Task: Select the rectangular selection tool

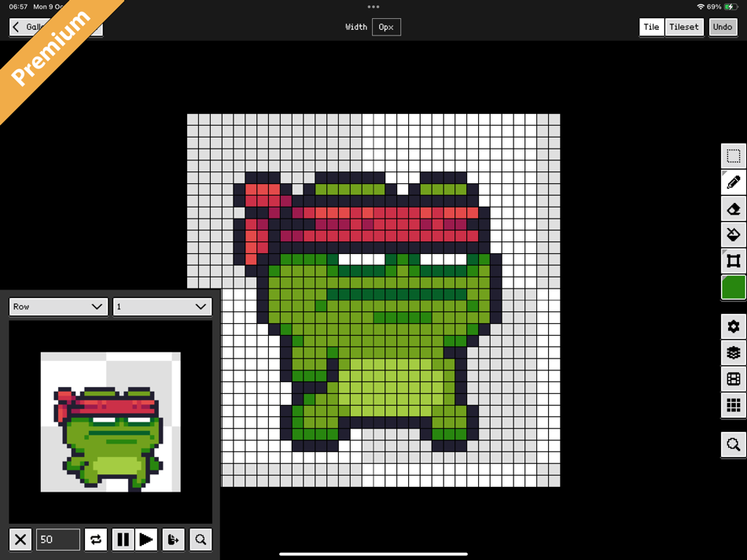Action: 733,156
